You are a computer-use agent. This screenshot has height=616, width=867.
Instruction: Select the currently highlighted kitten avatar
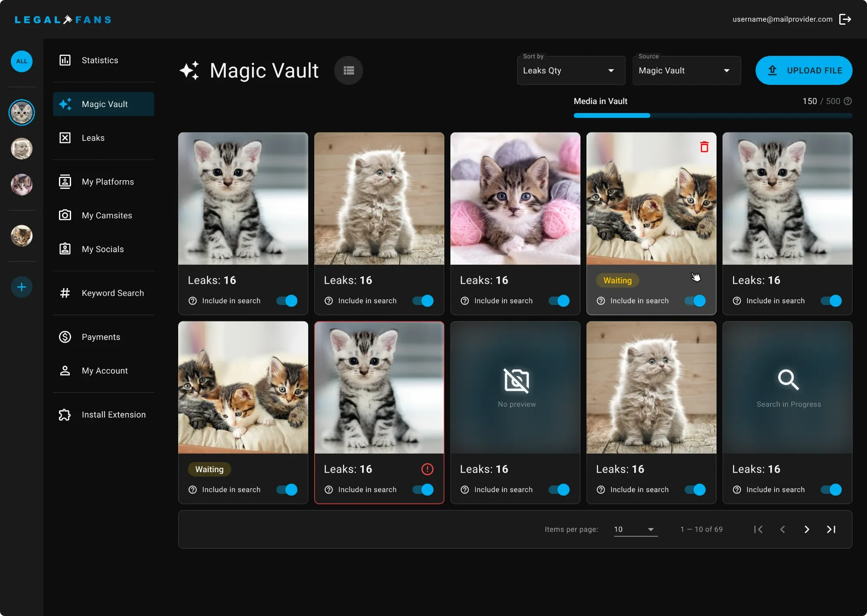coord(22,113)
